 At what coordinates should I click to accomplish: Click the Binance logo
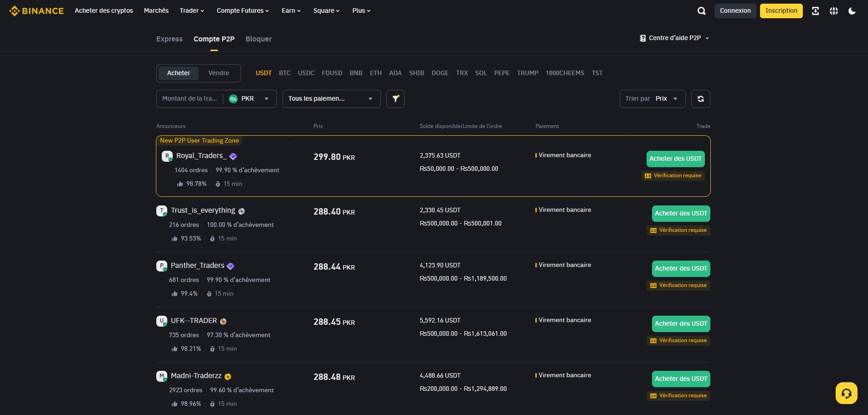point(36,10)
